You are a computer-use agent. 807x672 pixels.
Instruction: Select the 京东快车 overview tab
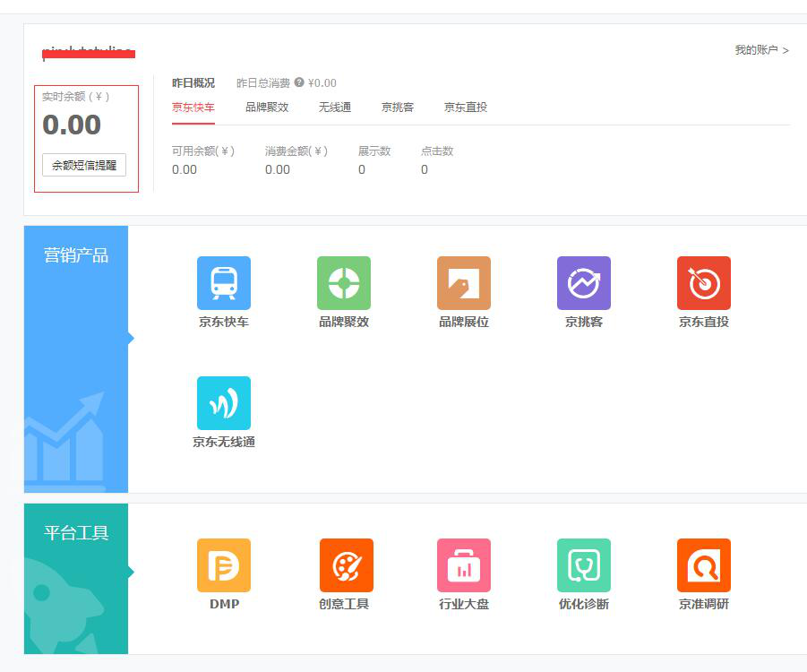(x=193, y=108)
